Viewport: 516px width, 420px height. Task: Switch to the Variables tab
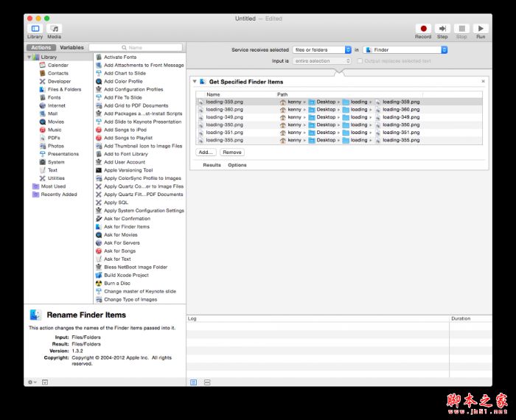tap(72, 47)
